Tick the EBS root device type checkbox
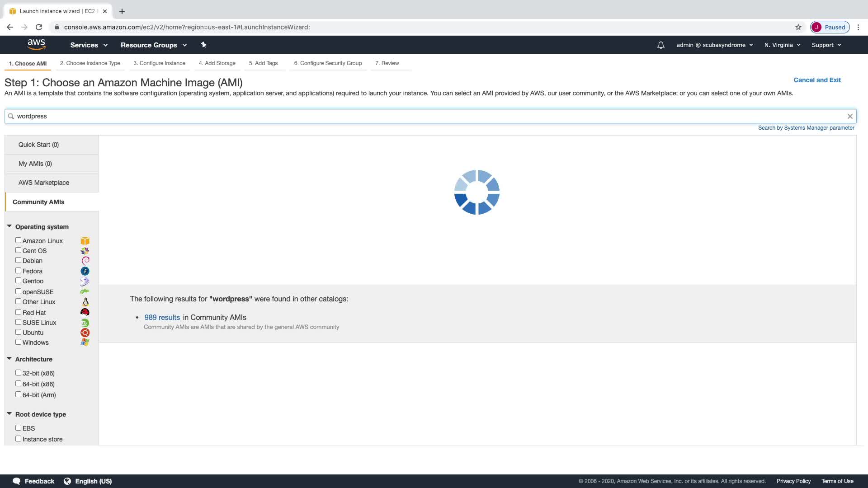This screenshot has height=488, width=868. point(18,427)
